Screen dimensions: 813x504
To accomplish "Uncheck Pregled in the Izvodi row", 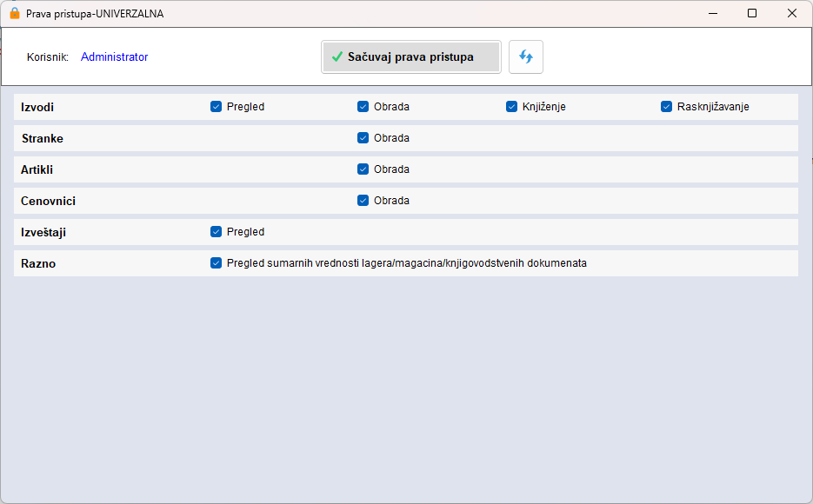I will [x=217, y=107].
